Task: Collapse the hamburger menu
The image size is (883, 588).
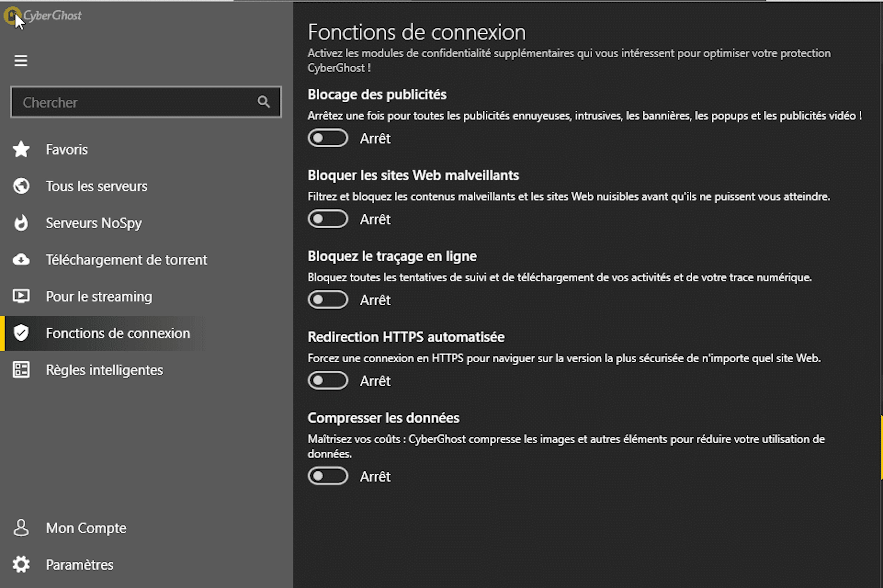Action: 21,61
